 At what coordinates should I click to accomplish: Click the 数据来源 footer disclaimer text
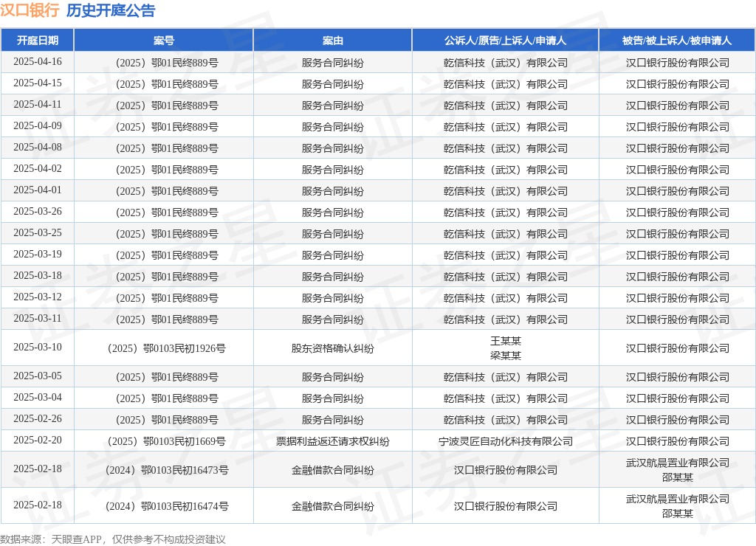113,539
